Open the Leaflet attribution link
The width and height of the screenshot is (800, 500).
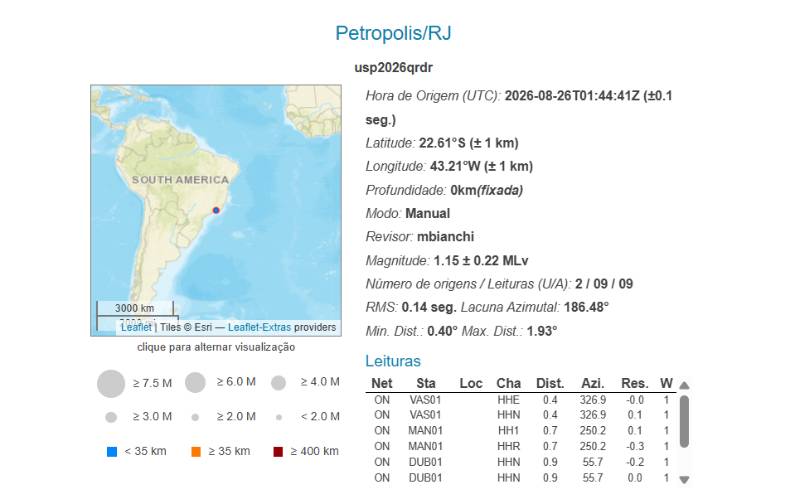[136, 327]
